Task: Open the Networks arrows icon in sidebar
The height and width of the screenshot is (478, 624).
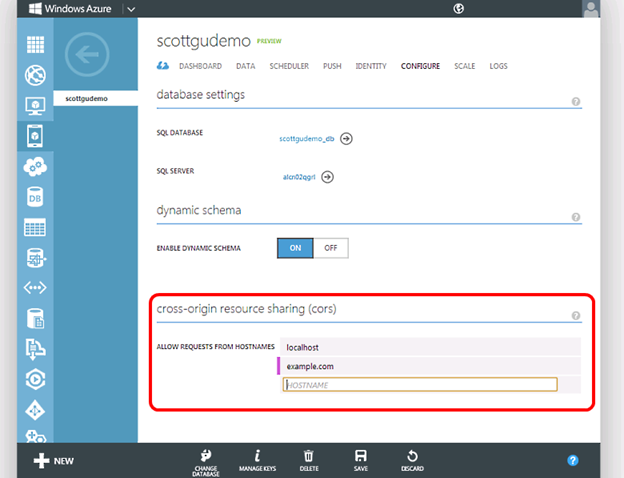Action: tap(35, 287)
